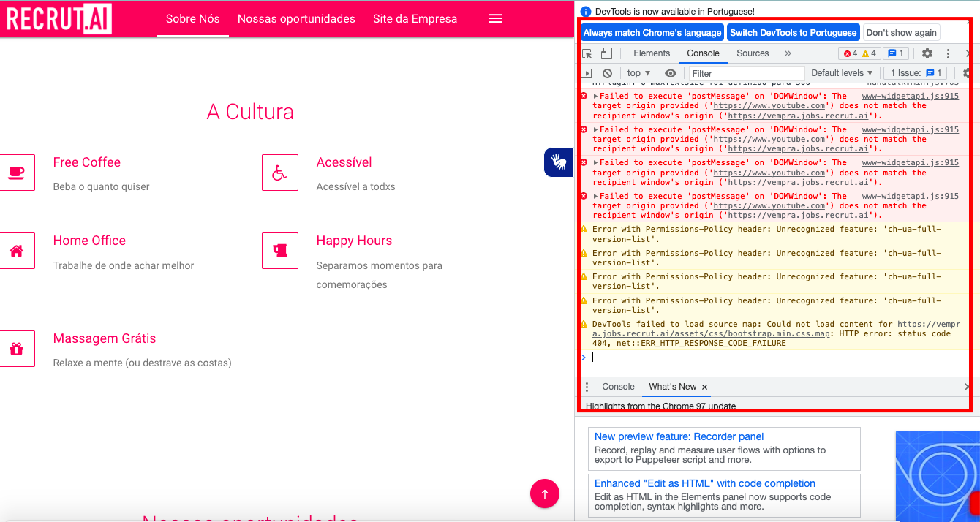Expand the Default levels log filter

click(842, 73)
